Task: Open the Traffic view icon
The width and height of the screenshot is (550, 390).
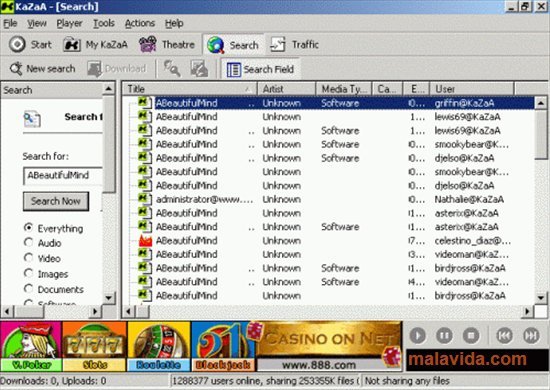Action: tap(278, 45)
